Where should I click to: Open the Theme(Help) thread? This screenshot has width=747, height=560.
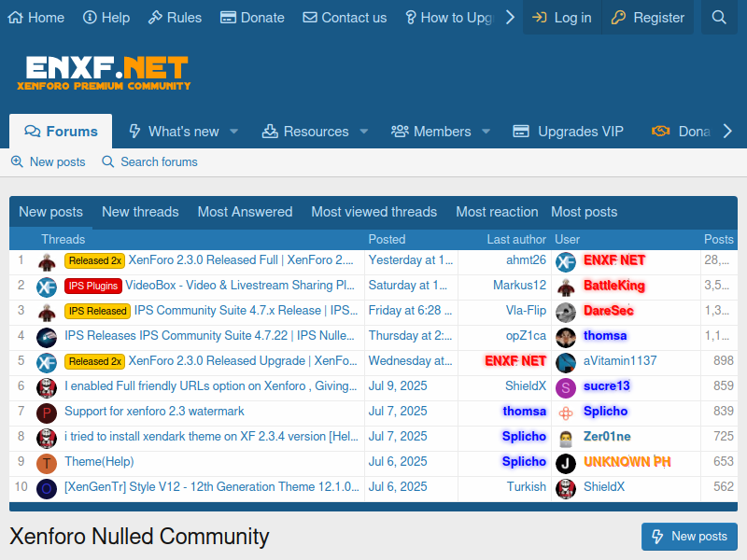click(99, 462)
